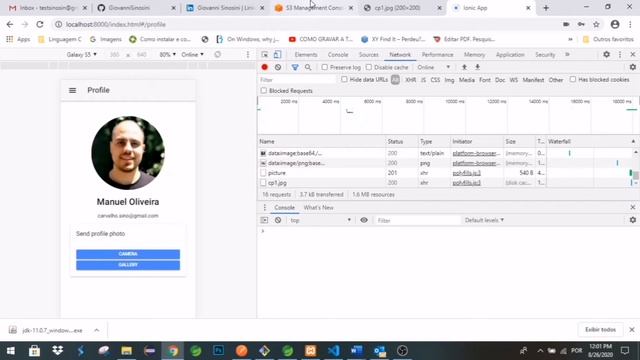This screenshot has height=360, width=640.
Task: Open What's New drawer tab
Action: point(318,207)
